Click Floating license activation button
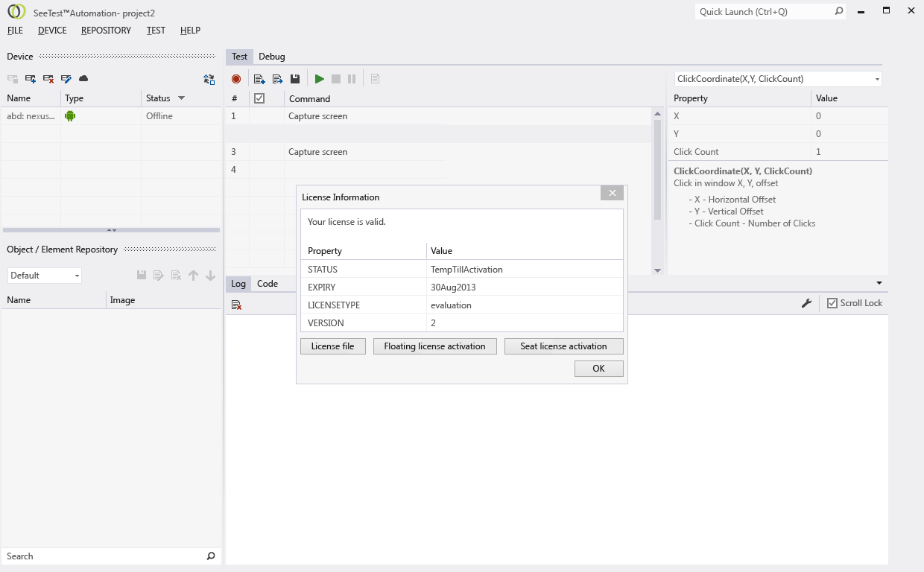Screen dimensions: 924x572 point(435,346)
